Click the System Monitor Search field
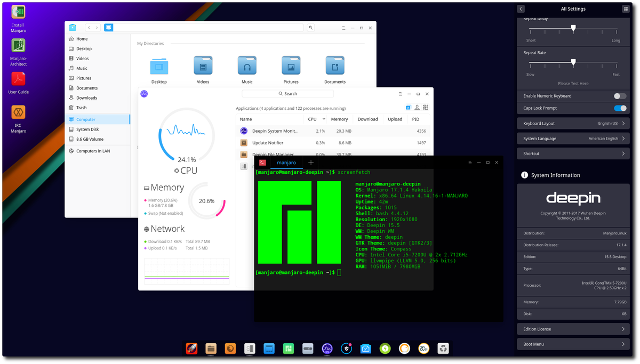640x364 pixels. [287, 94]
